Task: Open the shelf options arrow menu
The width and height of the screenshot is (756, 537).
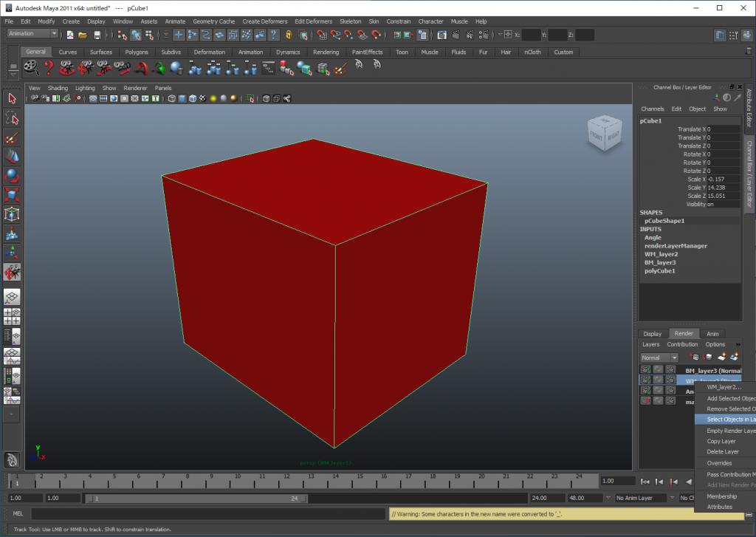Action: (x=13, y=75)
